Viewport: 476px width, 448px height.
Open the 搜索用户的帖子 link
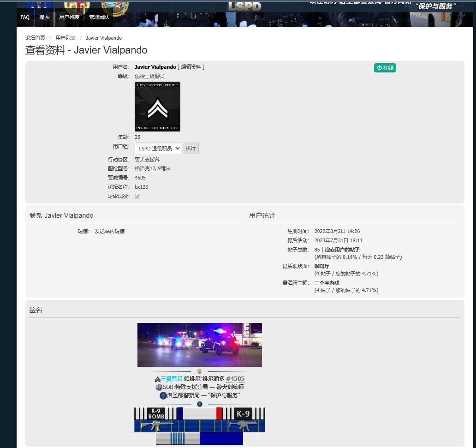coord(342,250)
